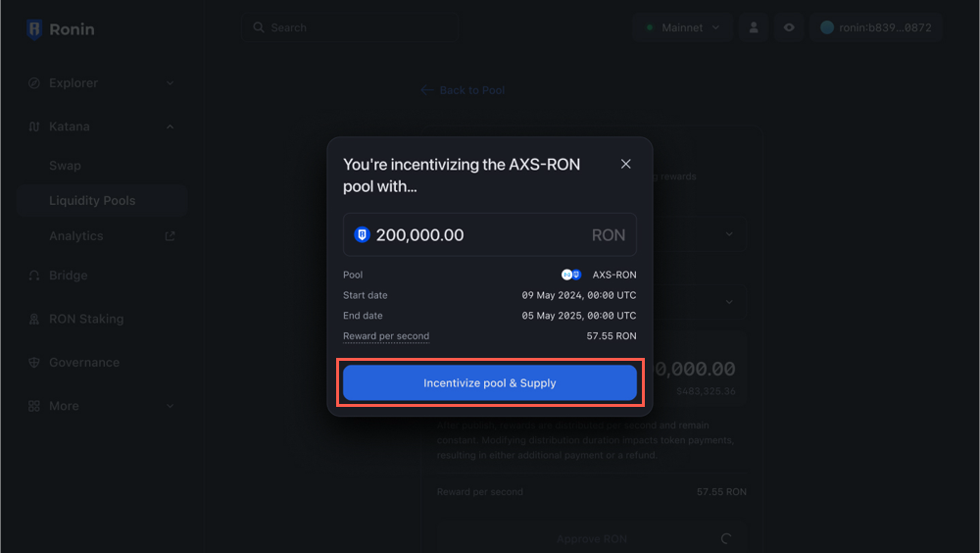
Task: Toggle the eye visibility icon
Action: click(x=789, y=27)
